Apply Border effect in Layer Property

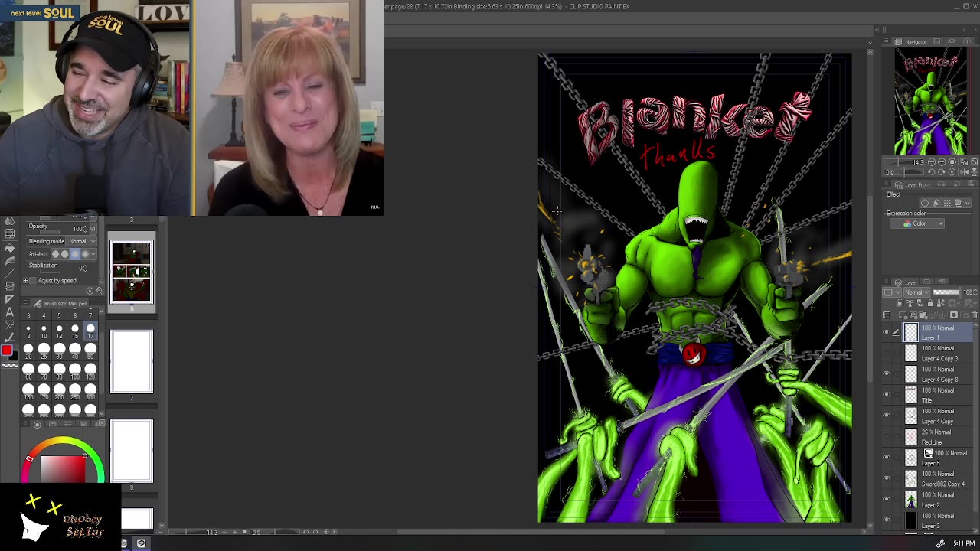point(924,203)
